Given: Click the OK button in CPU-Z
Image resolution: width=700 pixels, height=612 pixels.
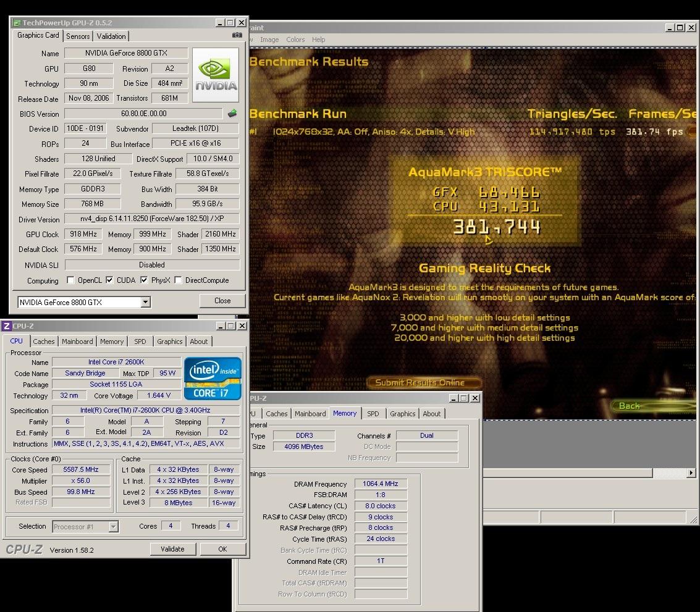Looking at the screenshot, I should (223, 549).
